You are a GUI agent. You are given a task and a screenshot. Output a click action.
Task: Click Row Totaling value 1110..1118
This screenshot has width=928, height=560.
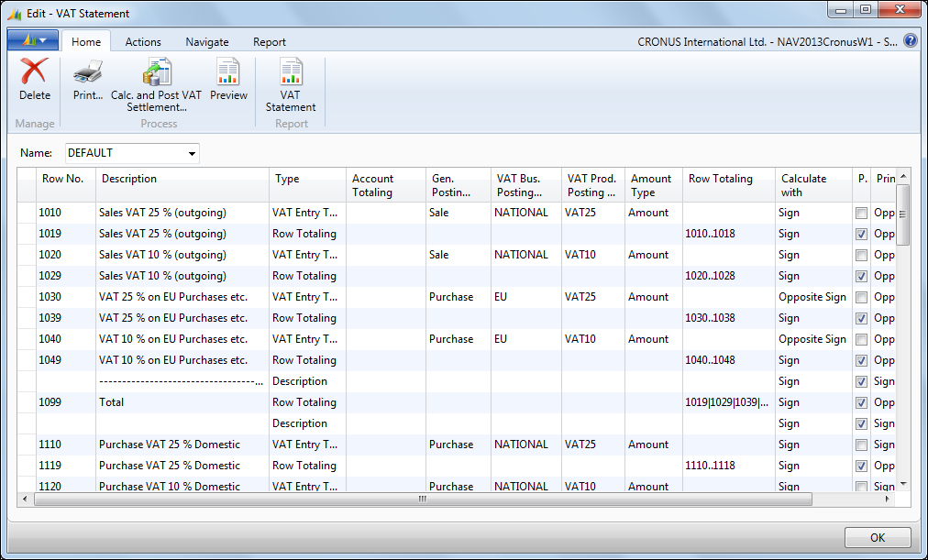(710, 466)
